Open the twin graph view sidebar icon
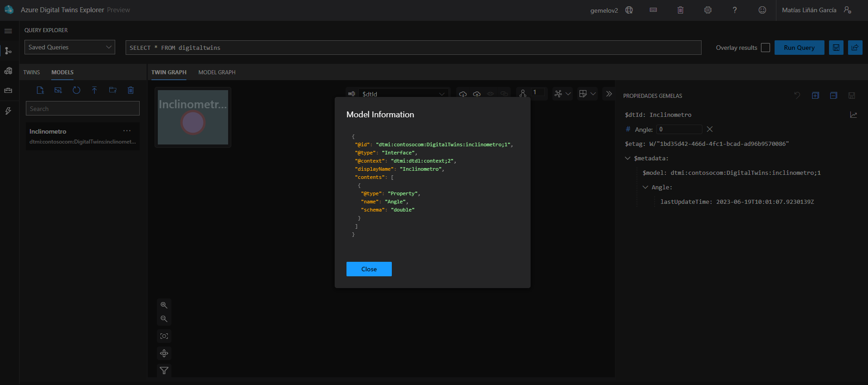 coord(8,51)
